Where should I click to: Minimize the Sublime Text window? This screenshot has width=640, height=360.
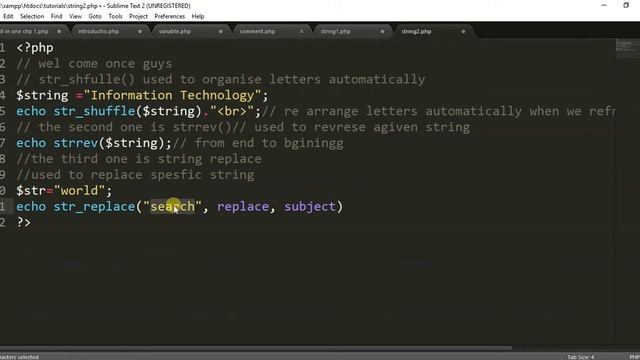(604, 5)
